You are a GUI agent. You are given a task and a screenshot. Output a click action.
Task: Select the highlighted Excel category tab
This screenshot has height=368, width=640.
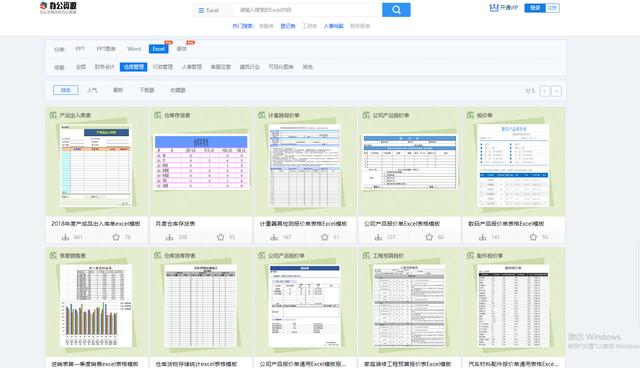coord(158,49)
